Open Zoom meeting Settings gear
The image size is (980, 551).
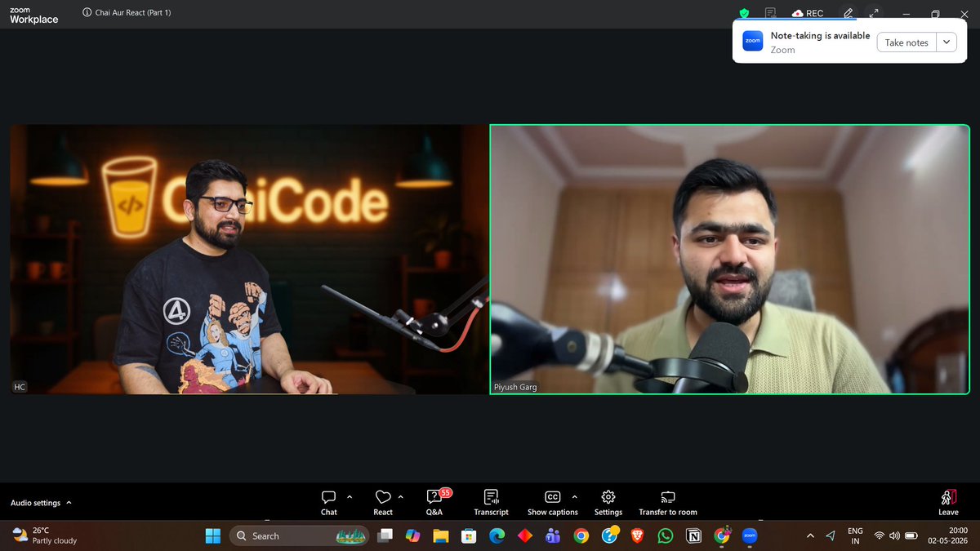[x=608, y=502]
